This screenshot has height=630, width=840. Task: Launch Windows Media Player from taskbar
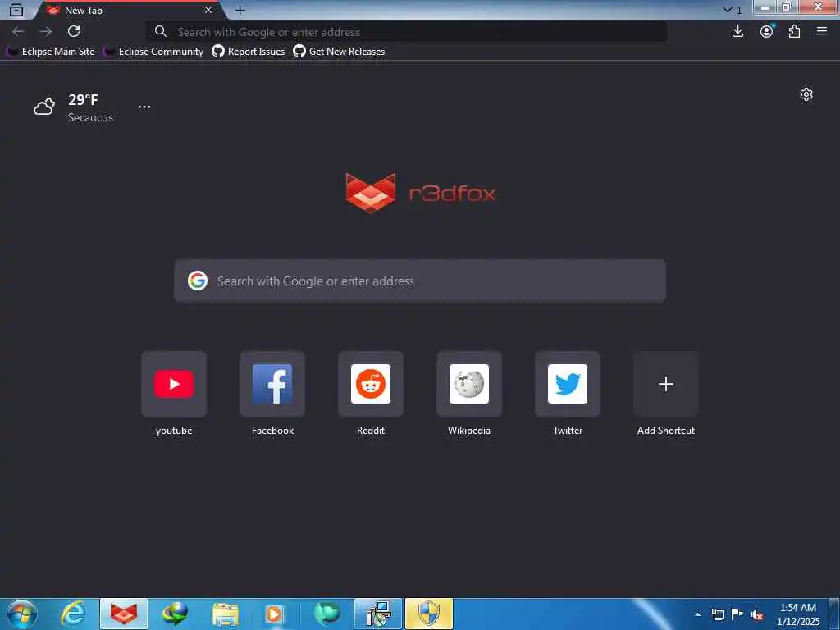click(276, 614)
